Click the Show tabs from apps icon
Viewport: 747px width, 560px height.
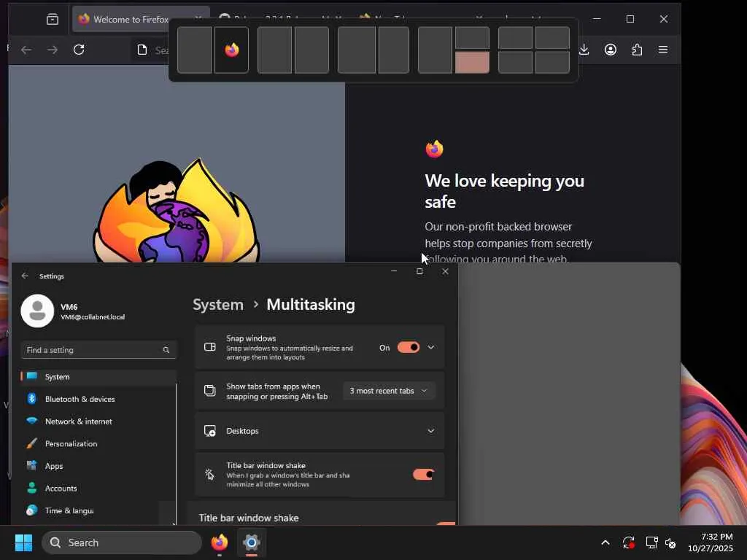(x=209, y=391)
